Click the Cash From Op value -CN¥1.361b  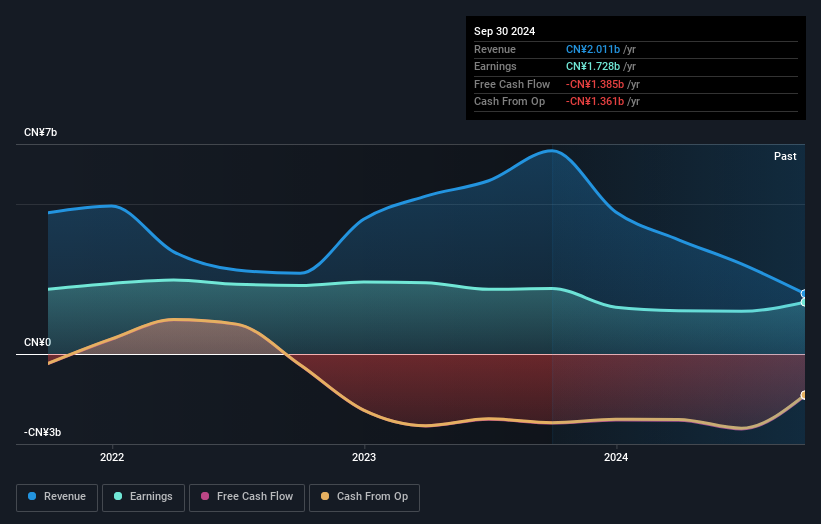click(595, 102)
